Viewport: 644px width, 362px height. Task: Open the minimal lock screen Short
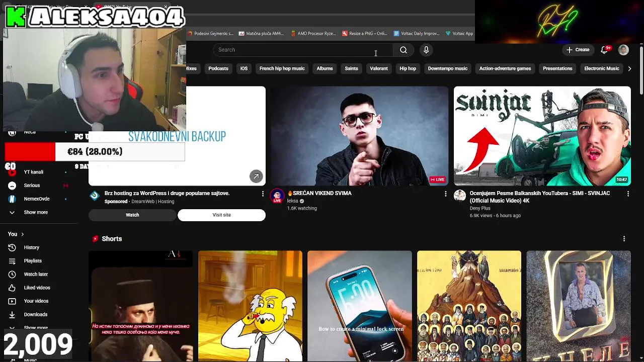(x=360, y=306)
